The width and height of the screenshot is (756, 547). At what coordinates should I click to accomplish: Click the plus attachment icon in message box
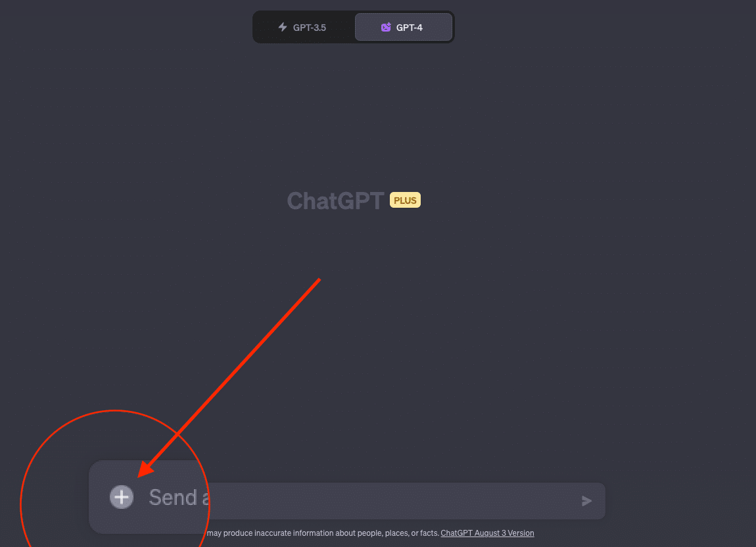coord(122,497)
